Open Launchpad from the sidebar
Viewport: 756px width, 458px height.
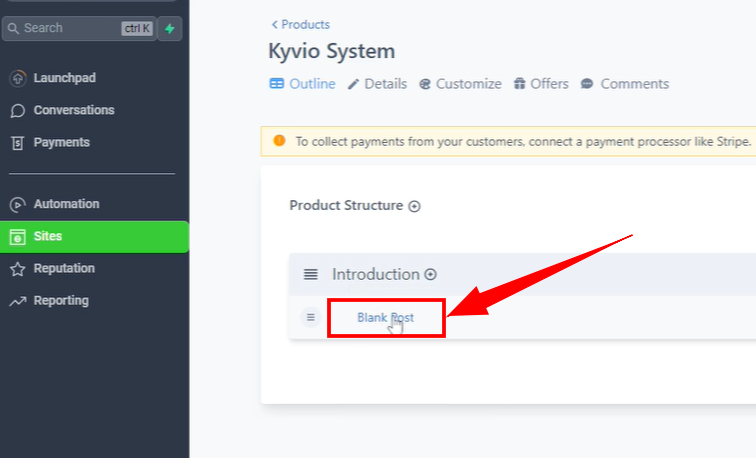tap(64, 78)
